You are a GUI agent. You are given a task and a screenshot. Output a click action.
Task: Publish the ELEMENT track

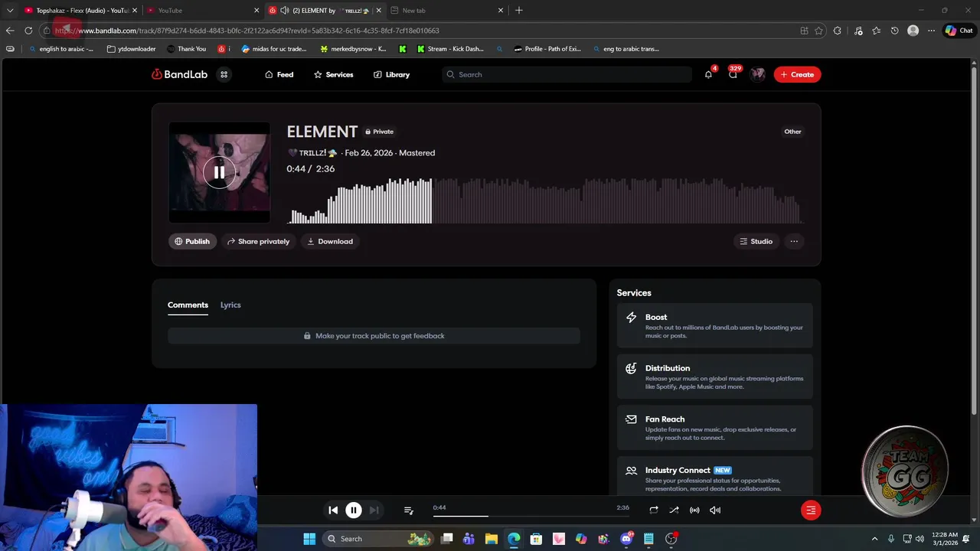(x=192, y=241)
